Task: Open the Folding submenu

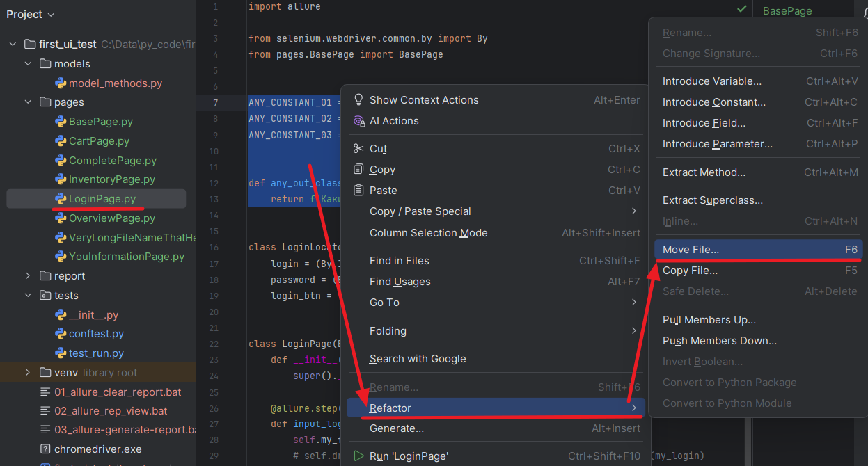Action: (x=388, y=331)
